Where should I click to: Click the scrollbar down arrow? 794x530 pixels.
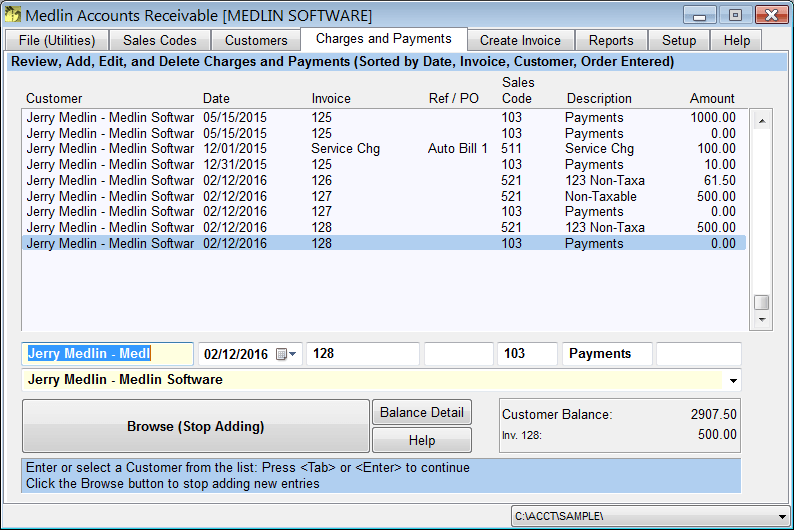point(762,320)
